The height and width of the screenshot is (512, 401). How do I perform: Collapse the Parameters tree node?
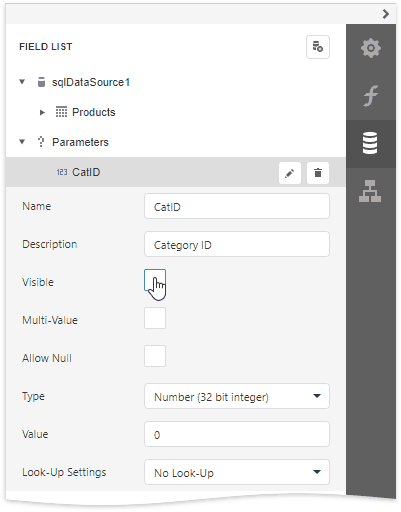click(22, 142)
